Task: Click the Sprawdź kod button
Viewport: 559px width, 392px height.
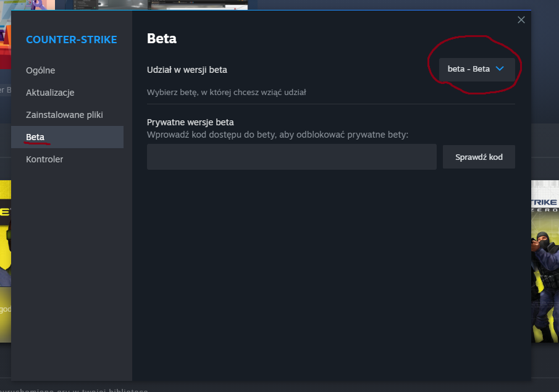Action: click(x=479, y=157)
